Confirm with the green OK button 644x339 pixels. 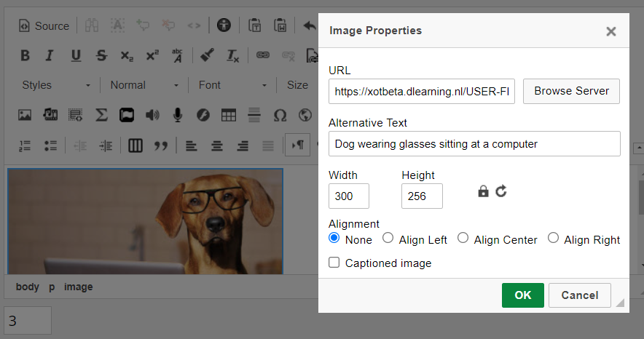pyautogui.click(x=522, y=295)
